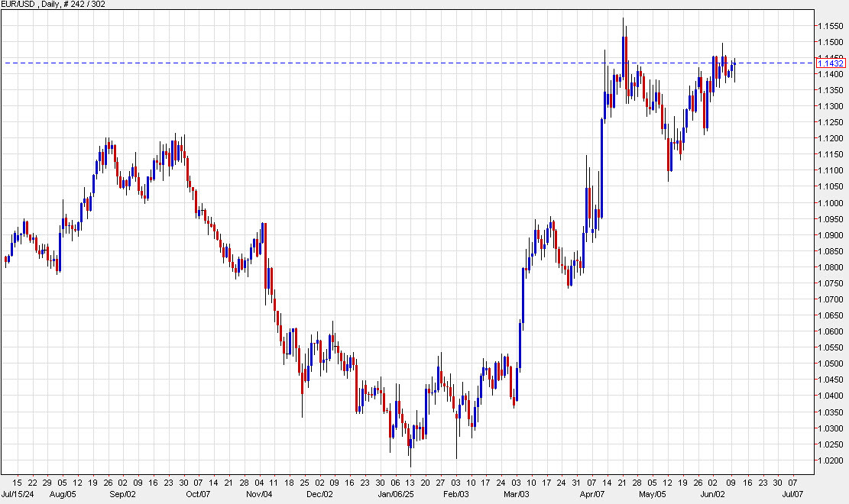Click the Jun/02 time axis marker
This screenshot has width=849, height=504.
(x=712, y=493)
